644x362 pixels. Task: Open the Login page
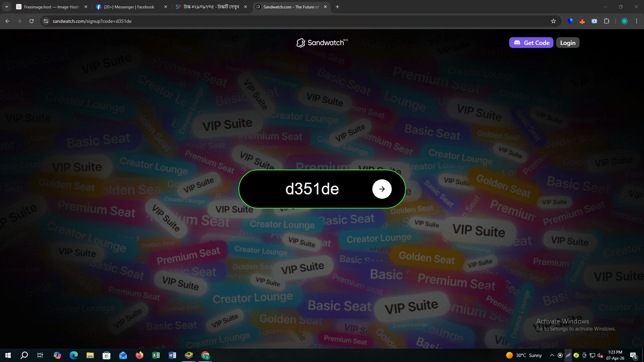pyautogui.click(x=568, y=43)
